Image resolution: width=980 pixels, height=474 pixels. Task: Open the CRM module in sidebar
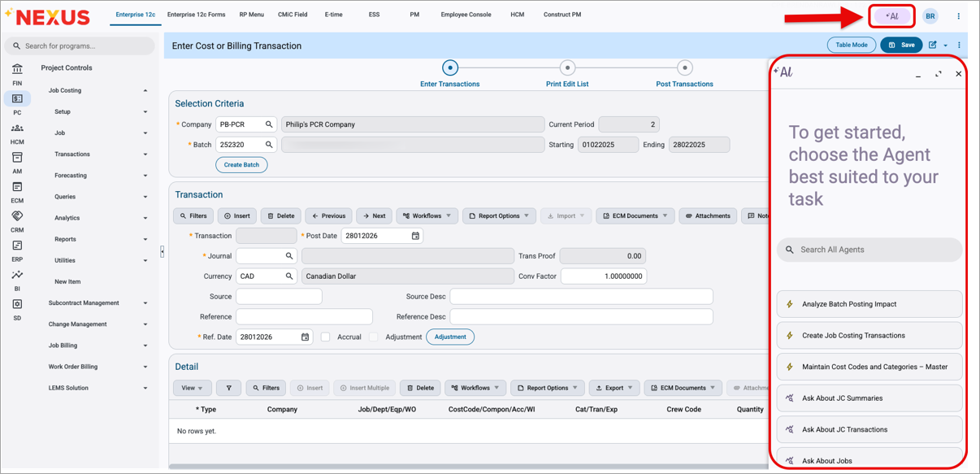[17, 222]
